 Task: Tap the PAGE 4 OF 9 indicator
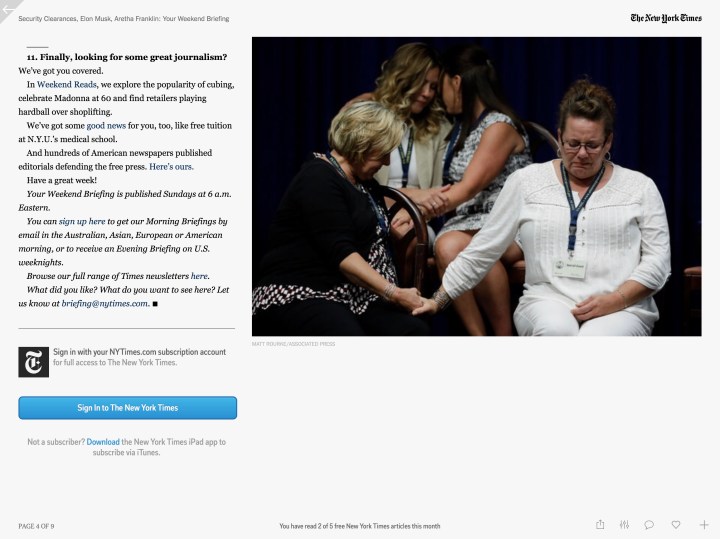point(36,526)
